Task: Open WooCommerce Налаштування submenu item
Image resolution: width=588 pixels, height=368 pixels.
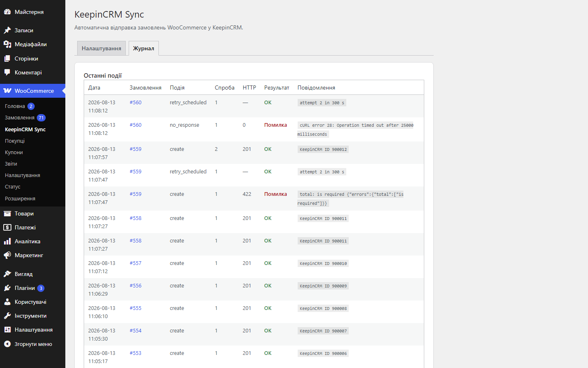Action: coord(22,175)
